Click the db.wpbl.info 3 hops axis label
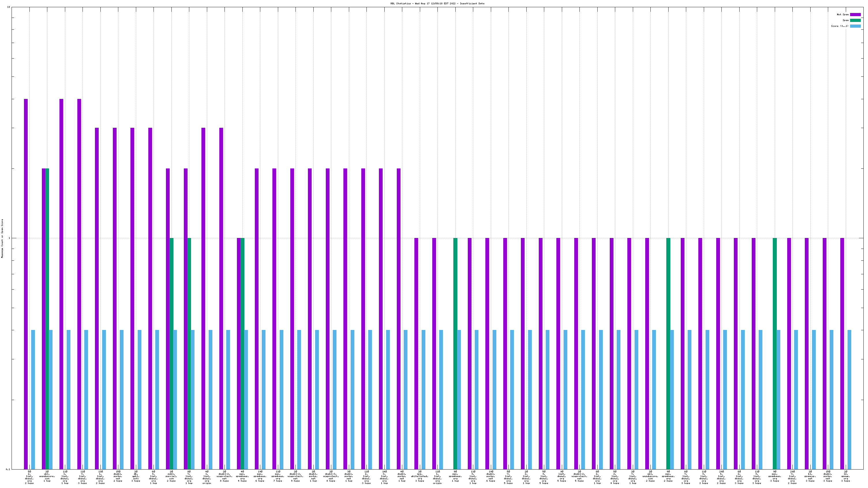The height and width of the screenshot is (488, 868). pyautogui.click(x=135, y=476)
